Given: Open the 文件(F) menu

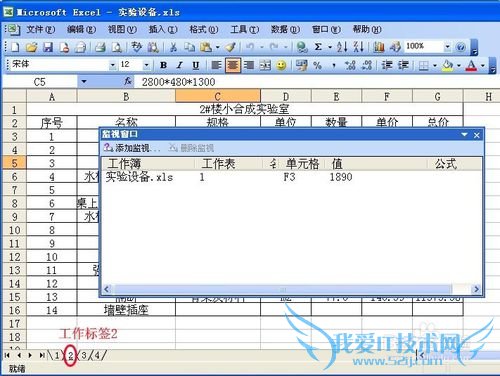Looking at the screenshot, I should pos(41,29).
